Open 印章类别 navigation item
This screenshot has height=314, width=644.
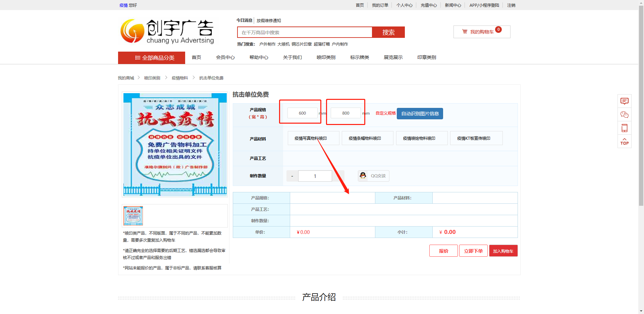(x=427, y=57)
